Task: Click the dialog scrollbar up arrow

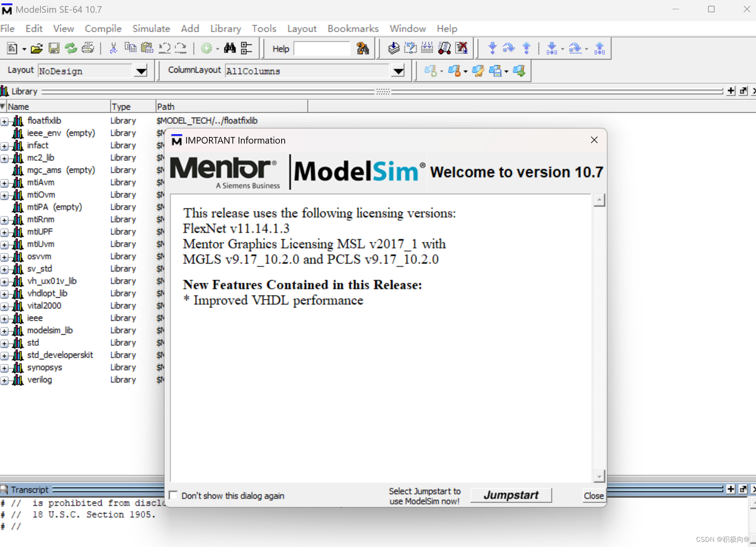Action: point(599,200)
